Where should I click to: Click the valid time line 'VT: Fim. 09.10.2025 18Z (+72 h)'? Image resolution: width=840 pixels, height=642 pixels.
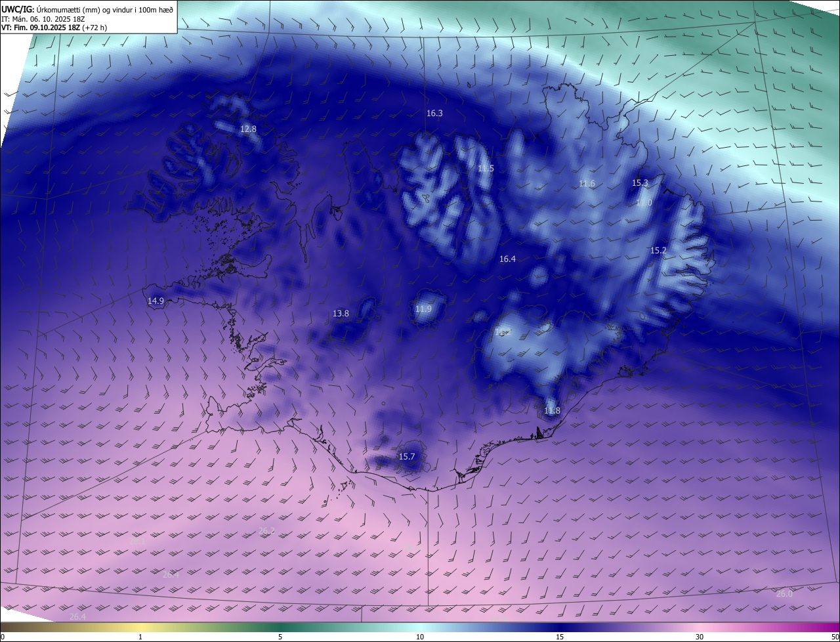point(54,28)
